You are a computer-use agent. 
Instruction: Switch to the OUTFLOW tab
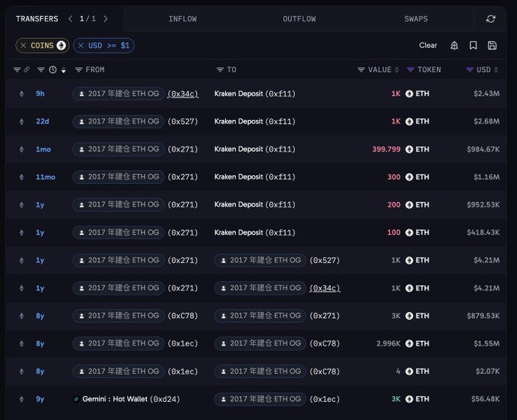click(x=299, y=19)
